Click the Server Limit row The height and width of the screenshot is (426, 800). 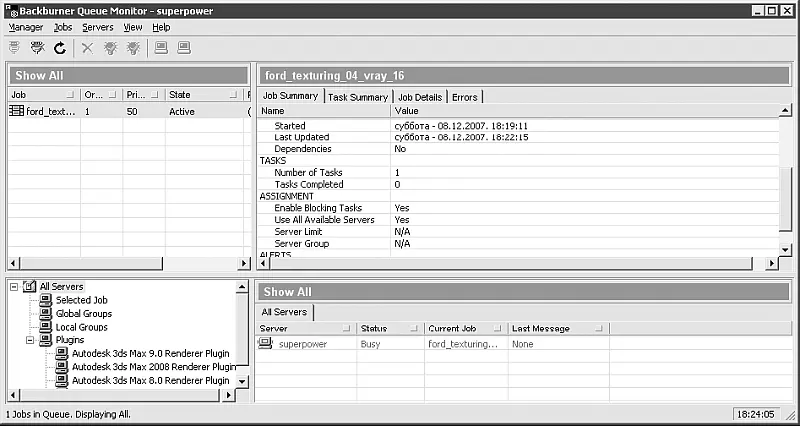(x=518, y=232)
